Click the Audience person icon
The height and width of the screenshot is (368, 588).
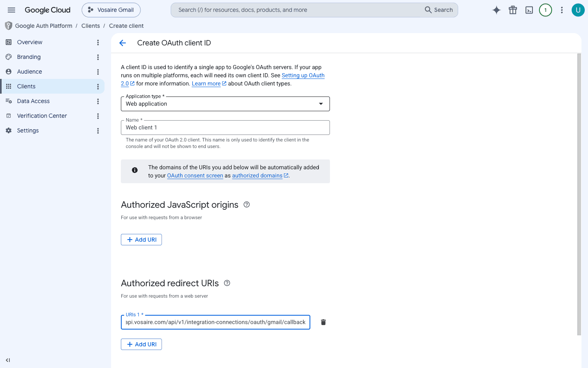(x=9, y=72)
